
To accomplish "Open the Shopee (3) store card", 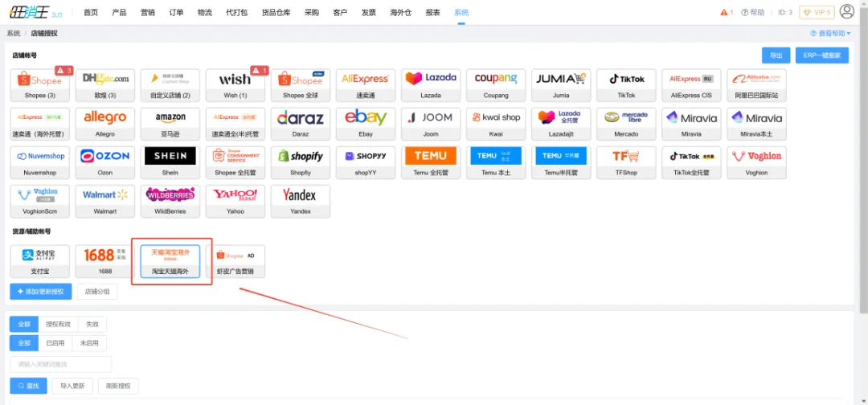I will (40, 85).
